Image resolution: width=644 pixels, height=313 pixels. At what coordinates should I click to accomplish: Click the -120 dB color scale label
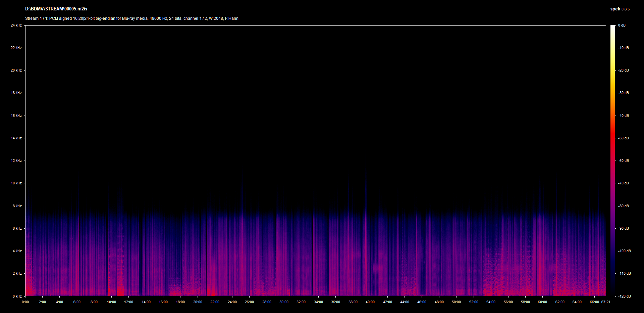point(624,296)
